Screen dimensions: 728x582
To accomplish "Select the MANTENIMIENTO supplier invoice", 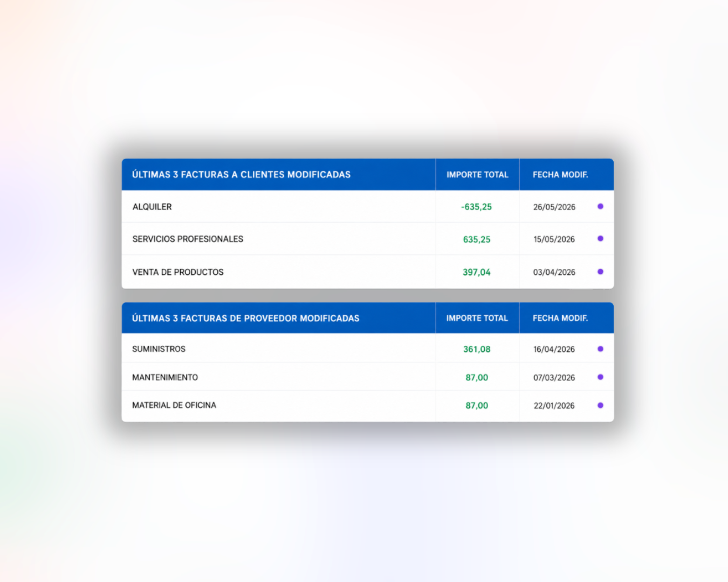I will (x=368, y=377).
